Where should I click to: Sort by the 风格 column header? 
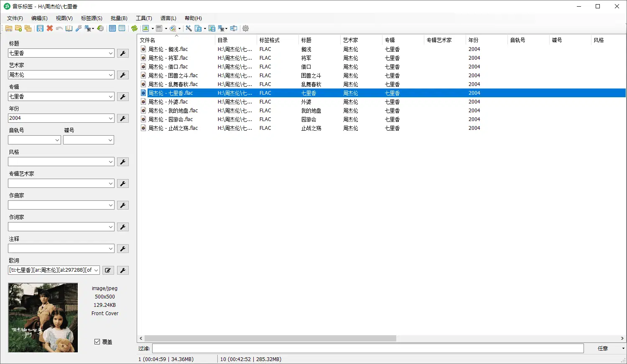click(608, 40)
